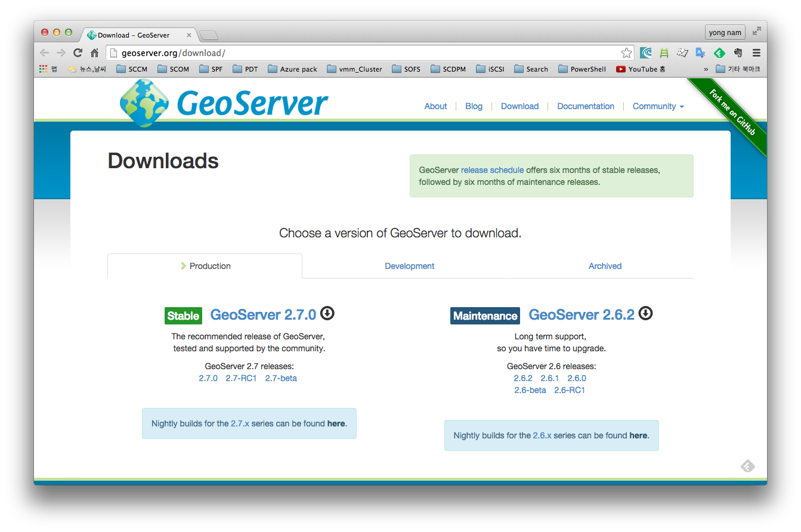Screen dimensions: 801x532
Task: Open the 2.6.1 release link
Action: 549,378
